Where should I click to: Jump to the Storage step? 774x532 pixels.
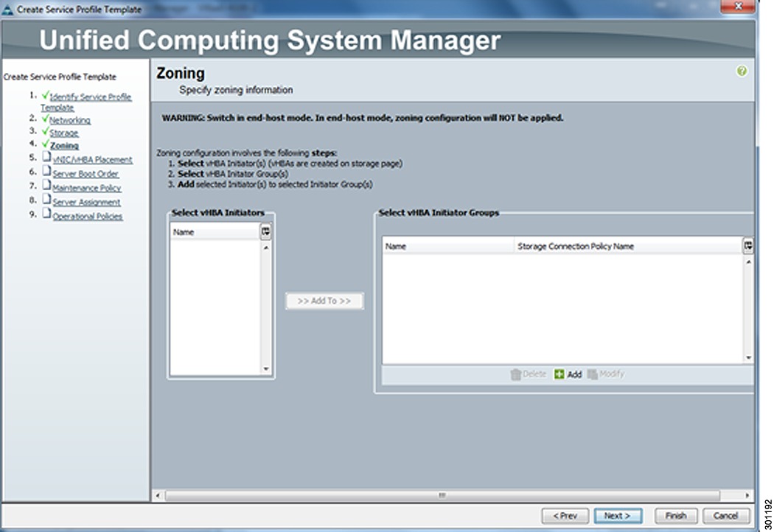coord(63,133)
